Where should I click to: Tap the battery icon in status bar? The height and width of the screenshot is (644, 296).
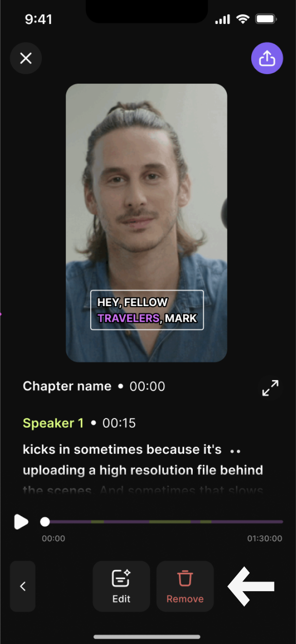click(x=266, y=19)
